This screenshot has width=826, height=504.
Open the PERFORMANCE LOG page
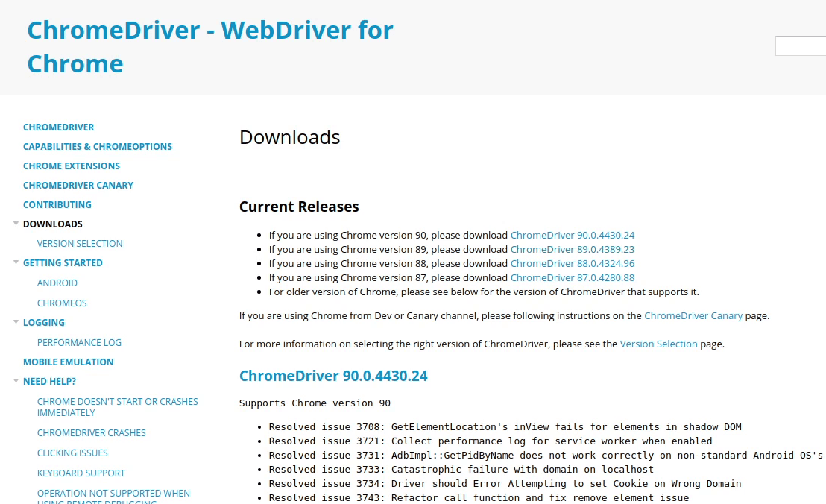point(79,342)
